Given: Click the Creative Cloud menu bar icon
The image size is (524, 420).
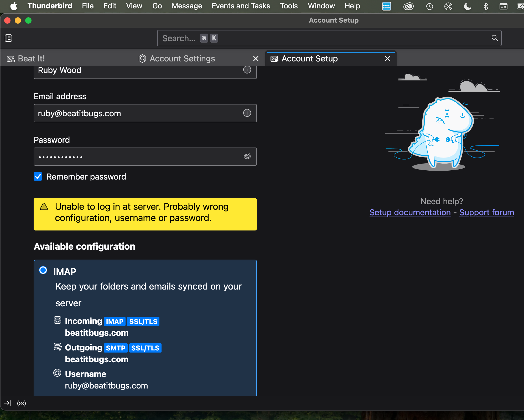Looking at the screenshot, I should (408, 6).
